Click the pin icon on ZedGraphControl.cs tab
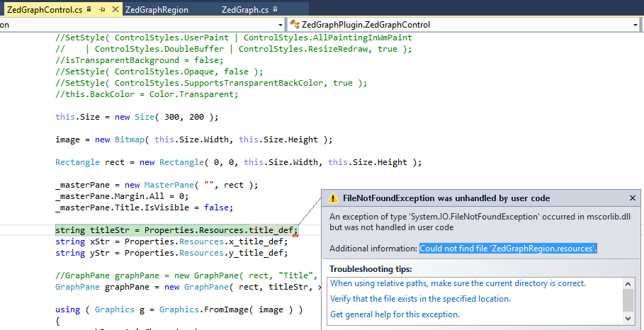 pyautogui.click(x=101, y=10)
